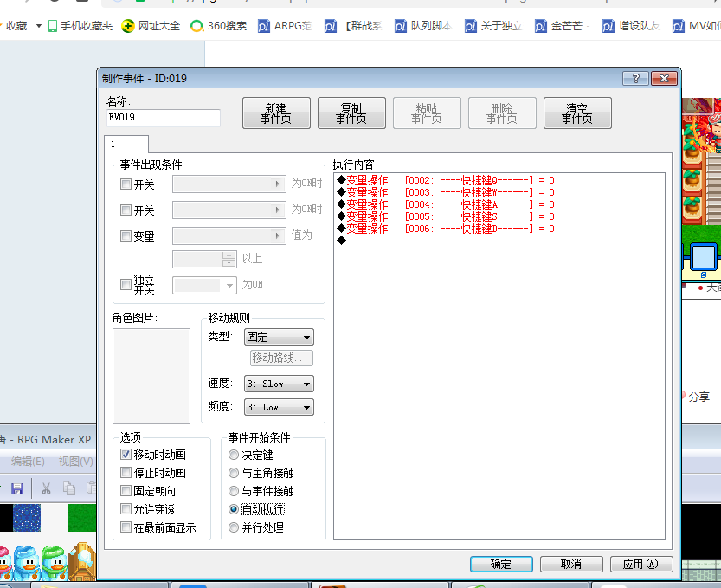Click the 角色图片 graphic preview box
Image resolution: width=721 pixels, height=588 pixels.
(x=151, y=377)
